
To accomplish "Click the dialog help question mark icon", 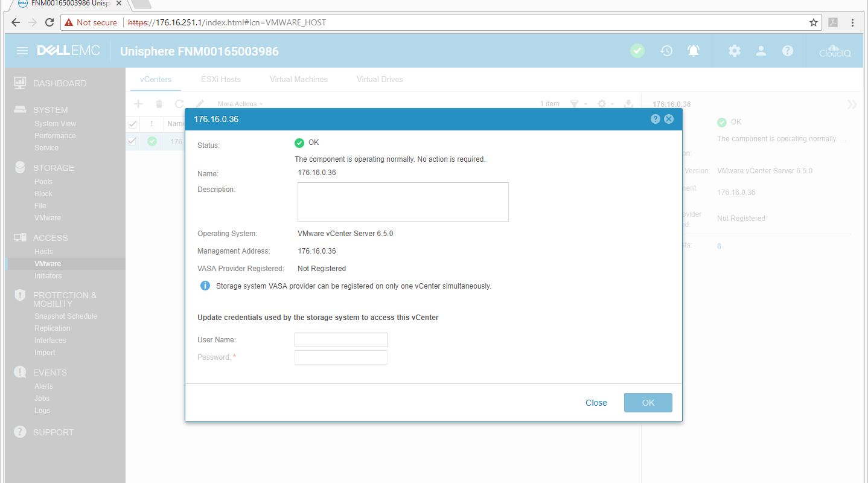I will point(656,119).
